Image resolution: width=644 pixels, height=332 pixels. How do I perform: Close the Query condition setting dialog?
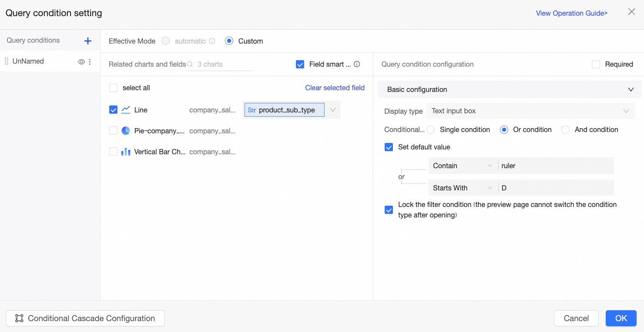[x=631, y=12]
